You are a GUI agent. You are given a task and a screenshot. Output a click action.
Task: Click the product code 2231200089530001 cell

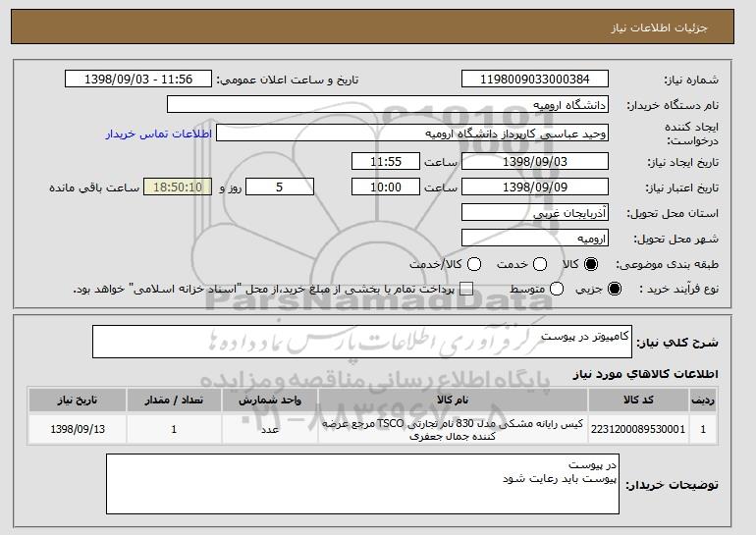click(638, 429)
